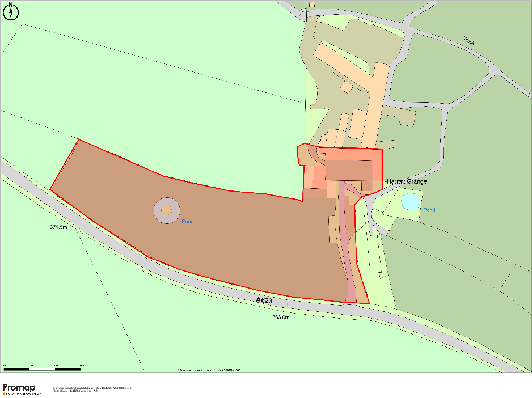Click the Track label in the upper right
The image size is (532, 398).
coord(468,41)
